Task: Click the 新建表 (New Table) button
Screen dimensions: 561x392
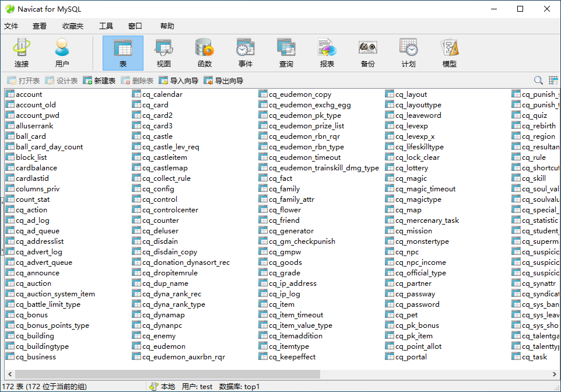Action: 100,80
